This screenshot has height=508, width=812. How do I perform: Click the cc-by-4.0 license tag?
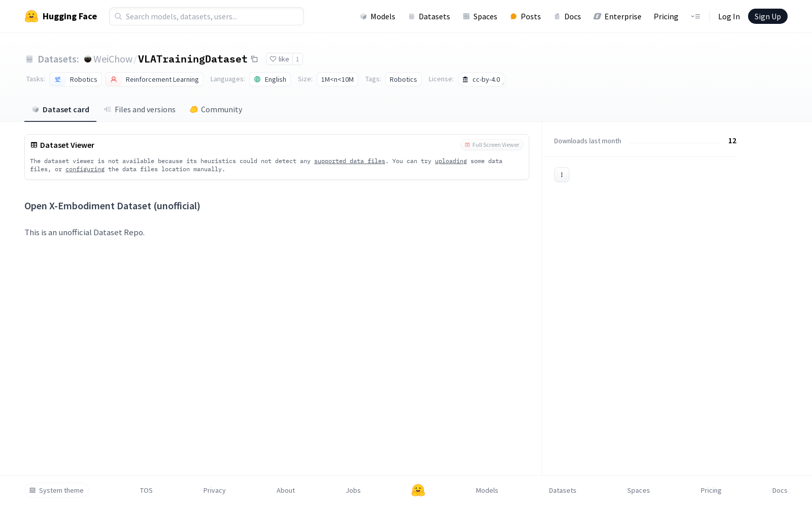click(x=482, y=79)
